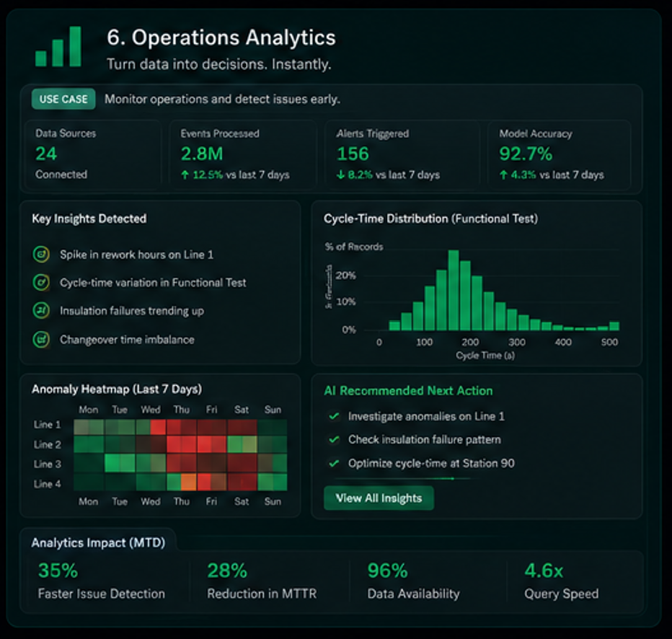Select the Model Accuracy 92.7% value

coord(526,154)
